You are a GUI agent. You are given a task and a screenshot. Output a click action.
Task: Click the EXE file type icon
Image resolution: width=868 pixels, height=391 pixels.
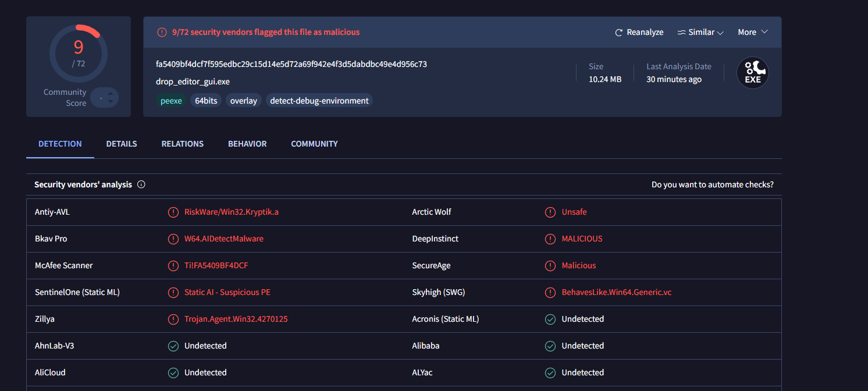coord(752,73)
